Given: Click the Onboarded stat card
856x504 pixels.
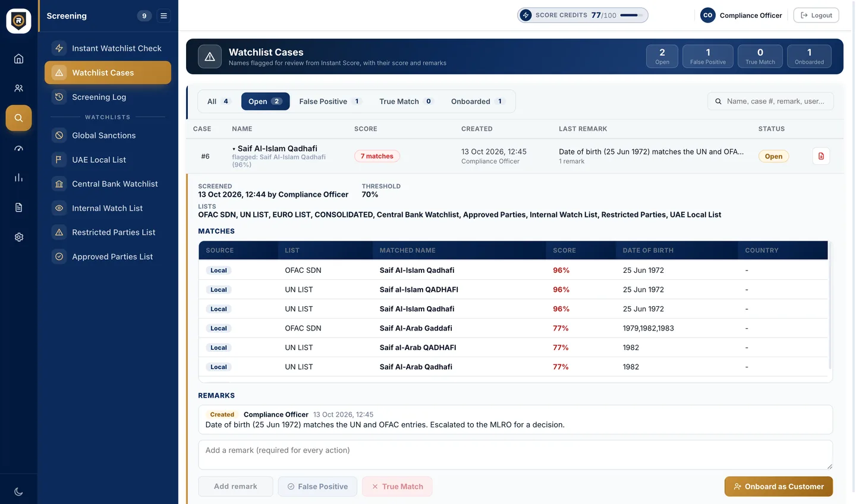Looking at the screenshot, I should (x=809, y=56).
